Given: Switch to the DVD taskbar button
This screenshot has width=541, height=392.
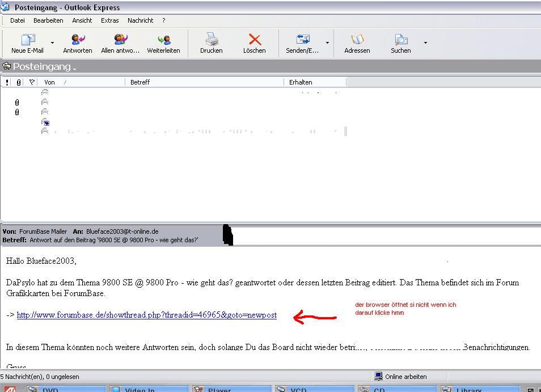Looking at the screenshot, I should (66, 389).
